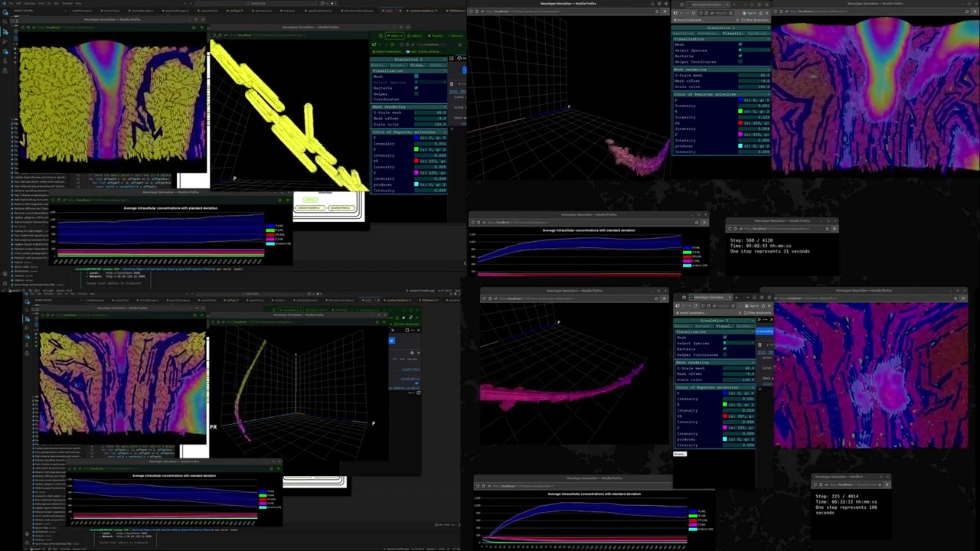
Task: Click the Intensity field showing 0.025
Action: [753, 117]
